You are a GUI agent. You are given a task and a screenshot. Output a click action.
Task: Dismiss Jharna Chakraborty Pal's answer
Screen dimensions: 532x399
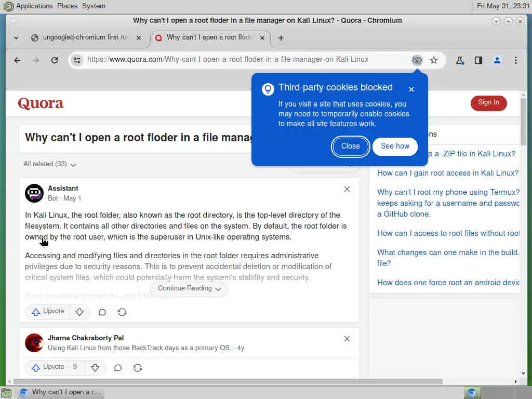(x=347, y=339)
